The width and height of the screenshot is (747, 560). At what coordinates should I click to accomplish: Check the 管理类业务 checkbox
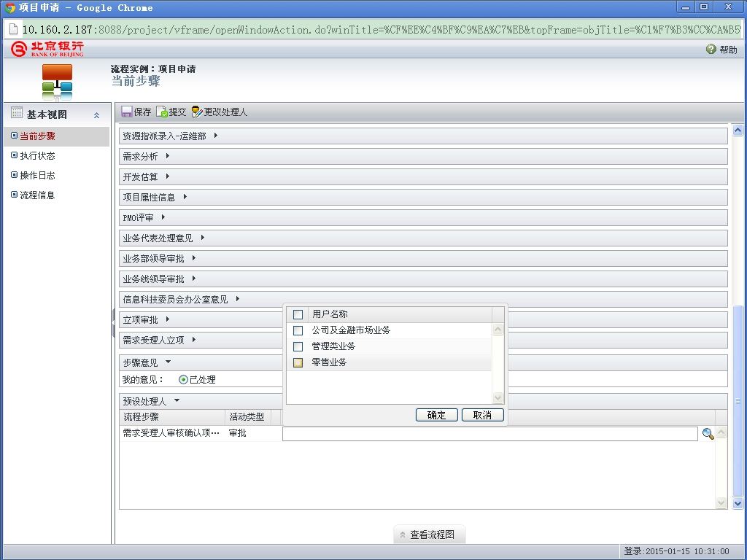298,346
